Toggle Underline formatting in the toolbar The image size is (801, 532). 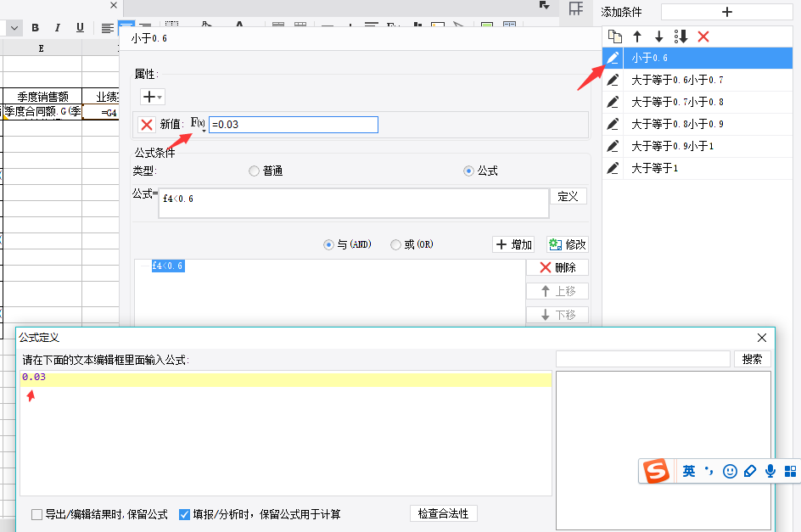point(80,28)
